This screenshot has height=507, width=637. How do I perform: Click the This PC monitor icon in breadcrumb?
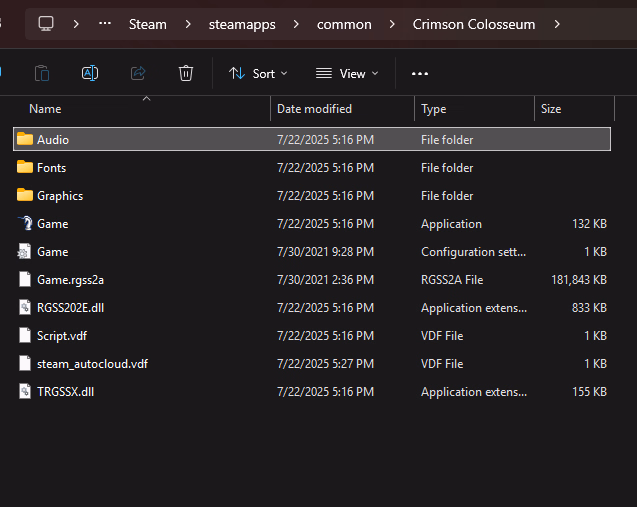[x=46, y=24]
